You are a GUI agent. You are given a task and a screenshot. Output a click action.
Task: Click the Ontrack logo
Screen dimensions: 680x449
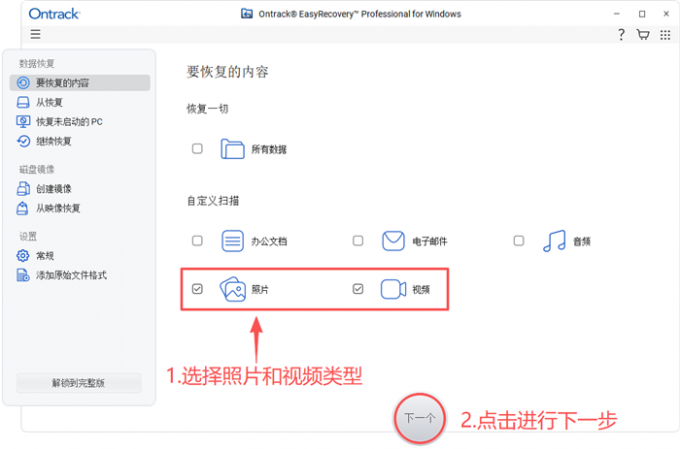[54, 14]
